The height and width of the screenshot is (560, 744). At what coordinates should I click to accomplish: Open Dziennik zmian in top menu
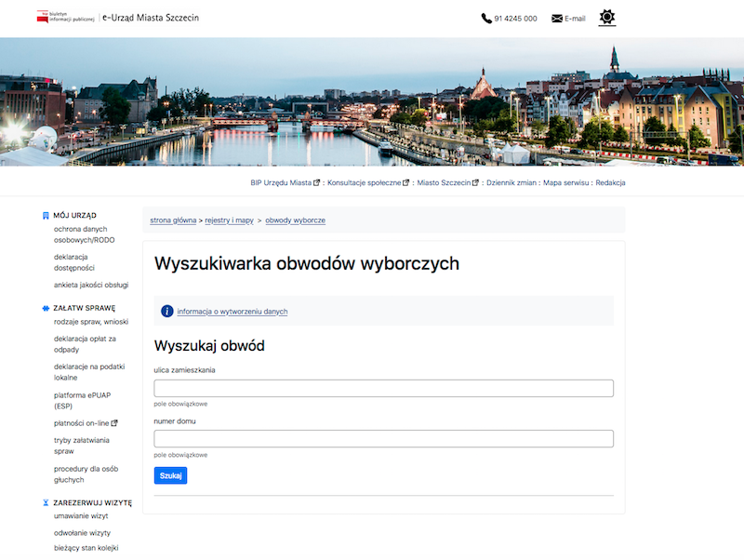pyautogui.click(x=511, y=183)
